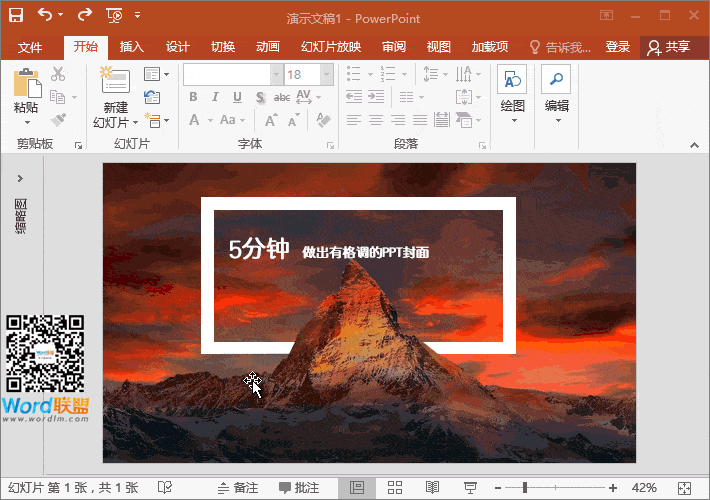This screenshot has width=710, height=500.
Task: Collapse the ribbon with the up chevron
Action: [x=694, y=145]
